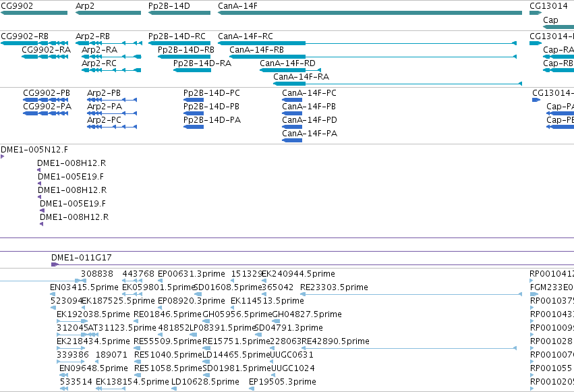Open the Pp2B-14D gene feature
This screenshot has height=392, width=574.
179,13
